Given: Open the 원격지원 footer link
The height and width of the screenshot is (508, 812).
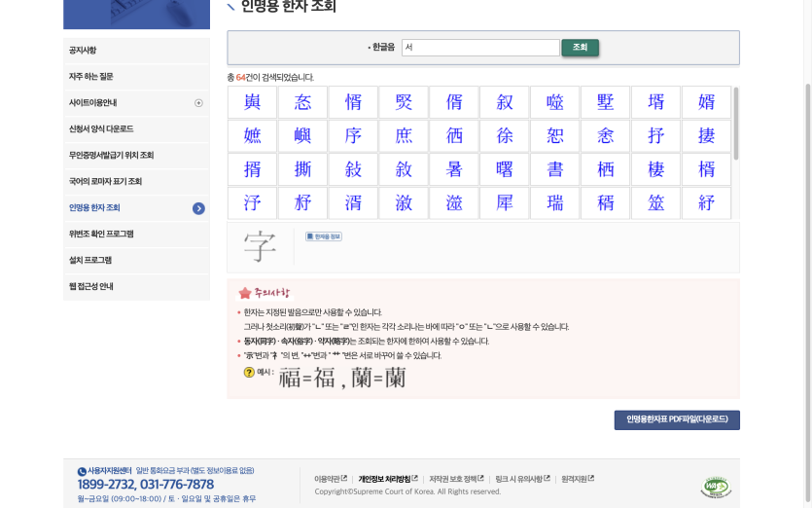Looking at the screenshot, I should click(x=578, y=479).
